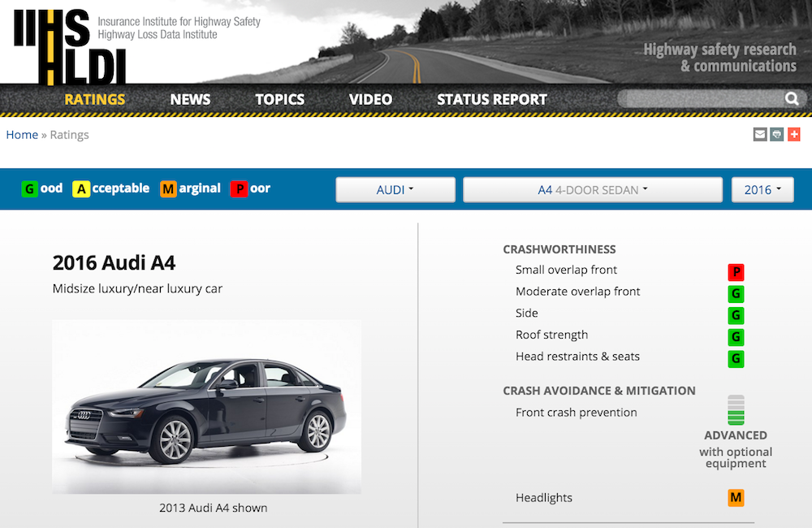Click the with optional equipment text
812x528 pixels.
pos(736,457)
